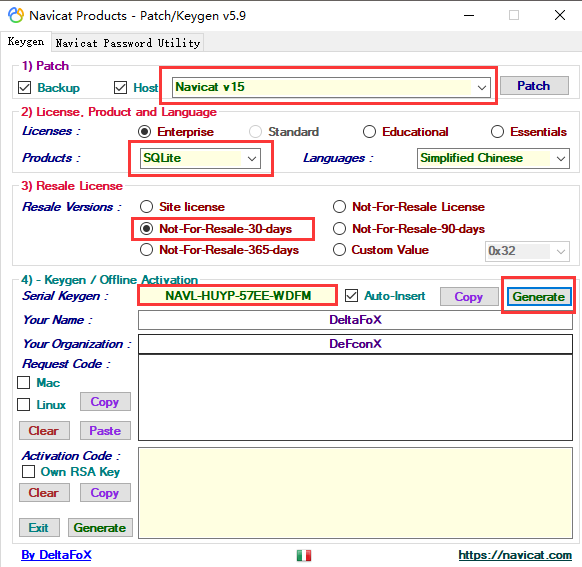The width and height of the screenshot is (582, 567).
Task: Select the Educational license radio button
Action: point(369,132)
